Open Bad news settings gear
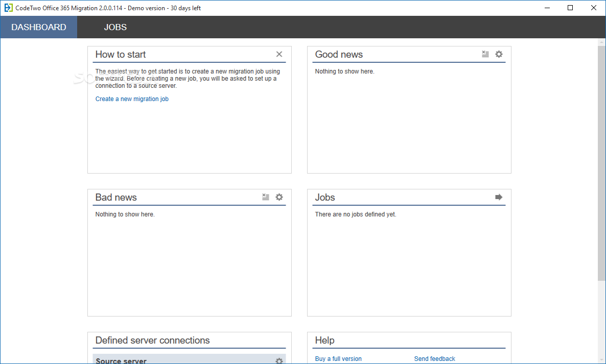Image resolution: width=606 pixels, height=364 pixels. click(x=279, y=197)
